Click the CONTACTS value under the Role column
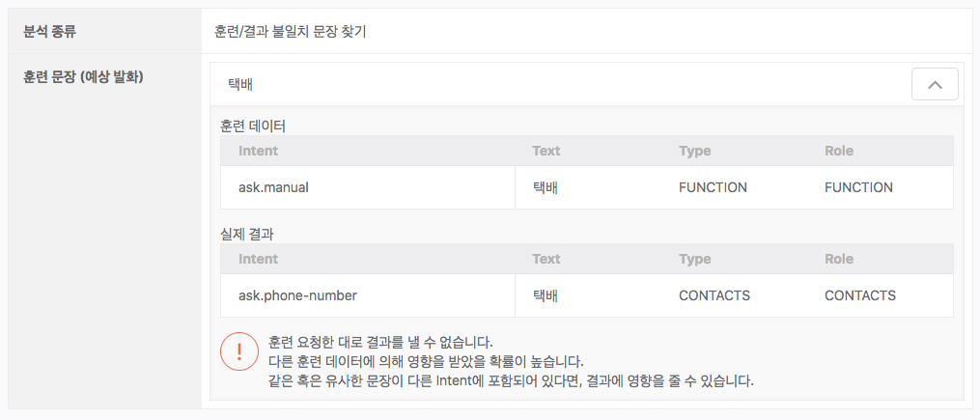980x420 pixels. (x=859, y=295)
